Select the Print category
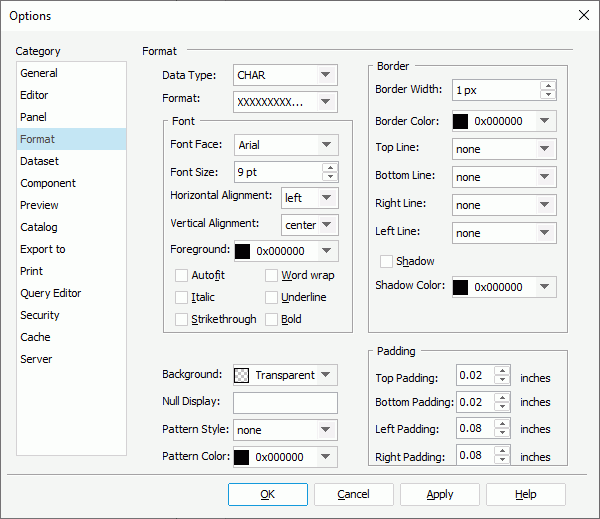The width and height of the screenshot is (600, 519). pos(71,271)
